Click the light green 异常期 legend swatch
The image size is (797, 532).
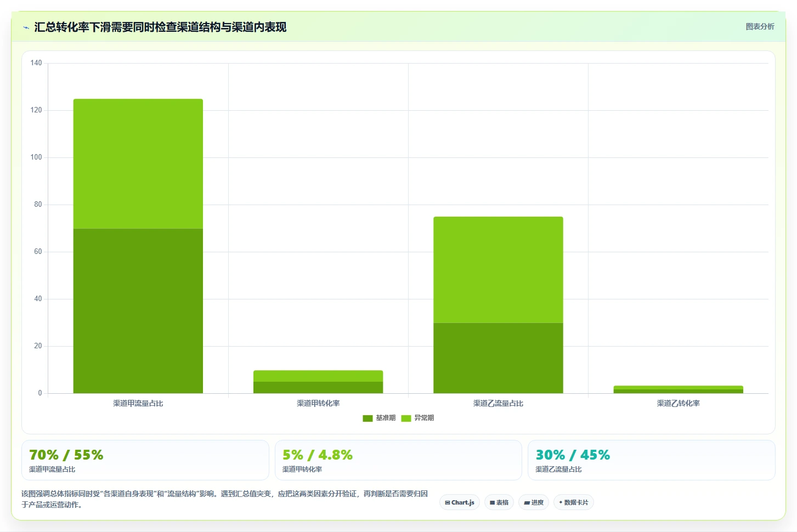coord(406,418)
